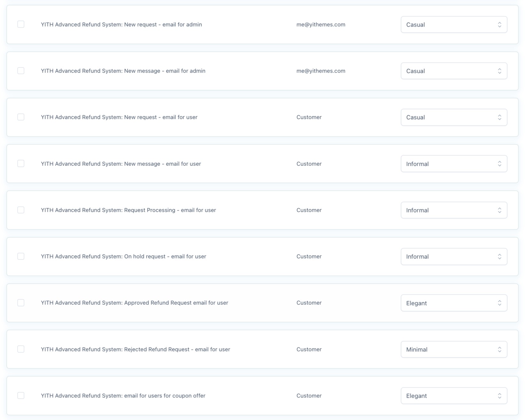Click 'Approved Refund Request email for user' title

(x=135, y=303)
